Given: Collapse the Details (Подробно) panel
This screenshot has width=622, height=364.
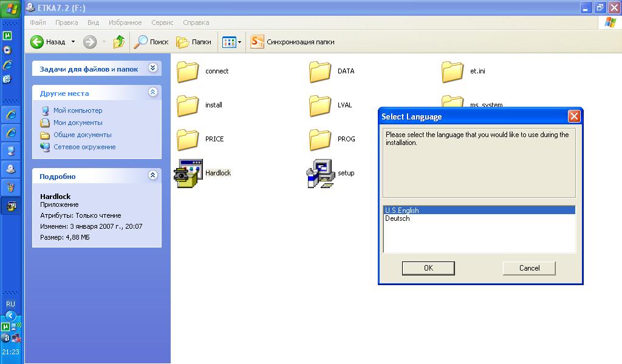Looking at the screenshot, I should pyautogui.click(x=152, y=176).
